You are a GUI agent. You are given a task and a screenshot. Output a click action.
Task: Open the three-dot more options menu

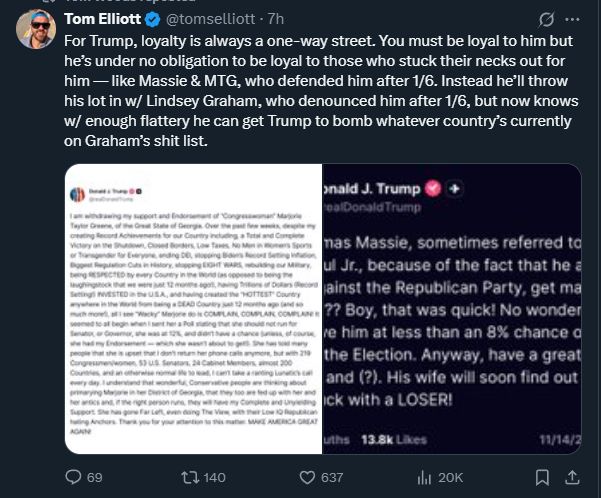pos(572,19)
